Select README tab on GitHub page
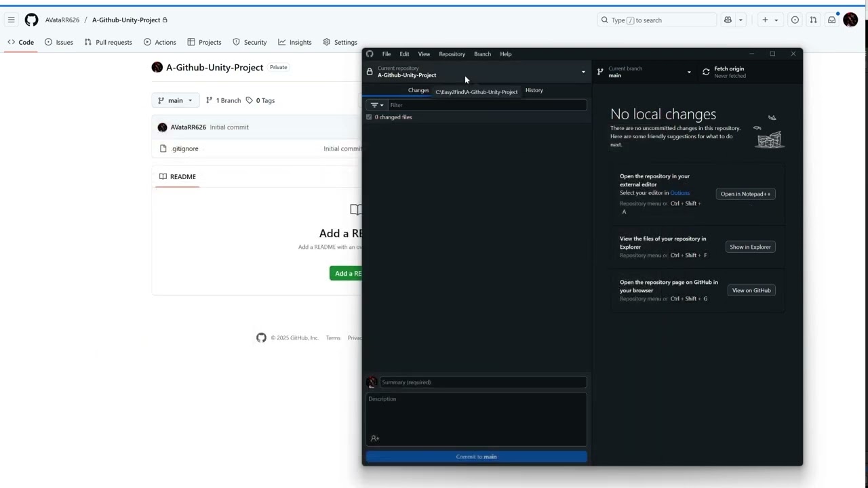This screenshot has width=868, height=488. tap(178, 176)
